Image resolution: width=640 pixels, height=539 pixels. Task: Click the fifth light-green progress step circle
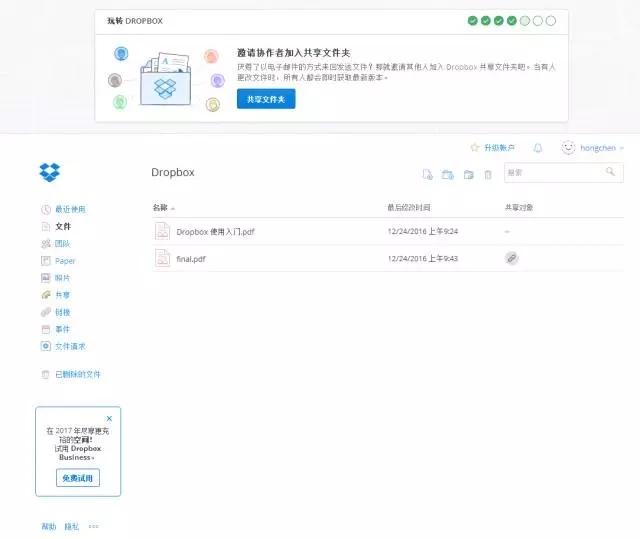pos(525,21)
